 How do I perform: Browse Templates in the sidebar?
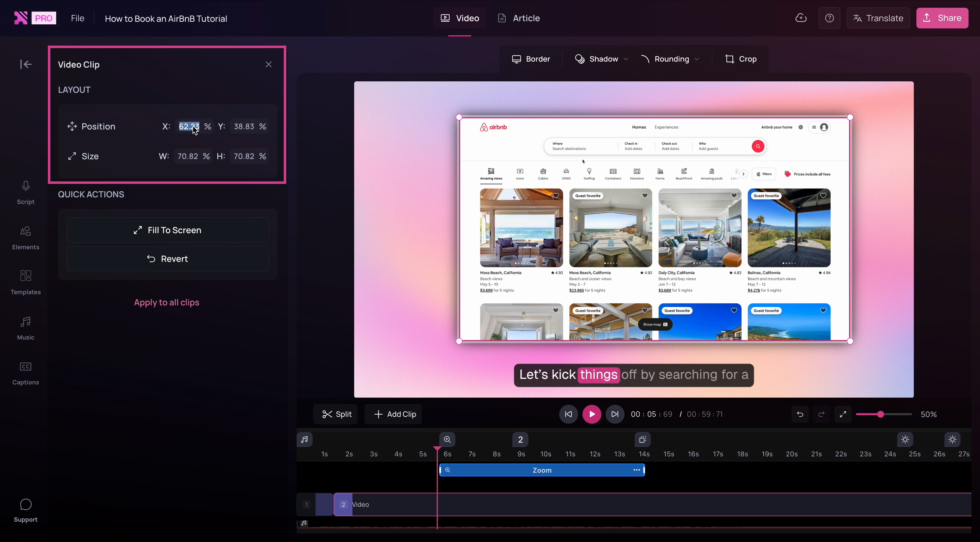click(x=25, y=282)
